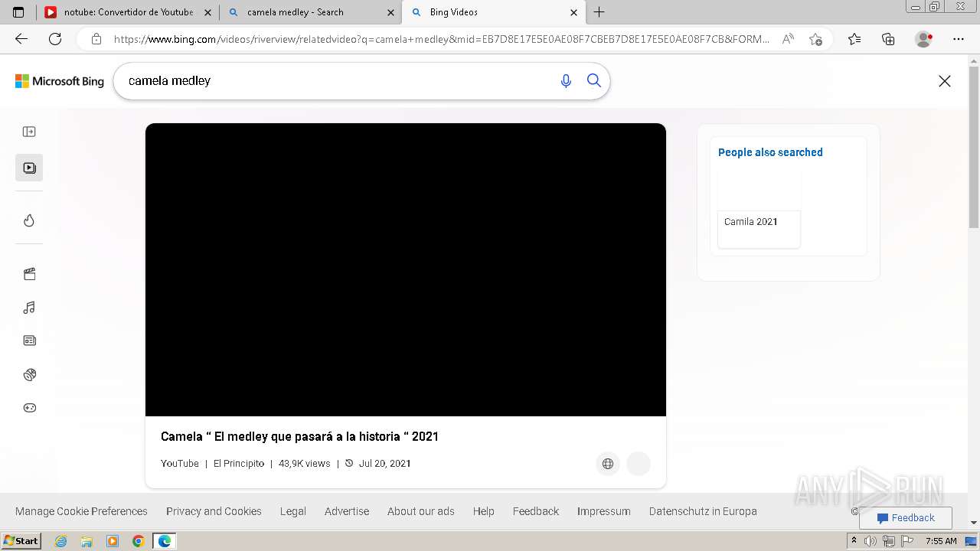Open movies clapperboard icon in sidebar
Viewport: 980px width, 551px height.
29,274
